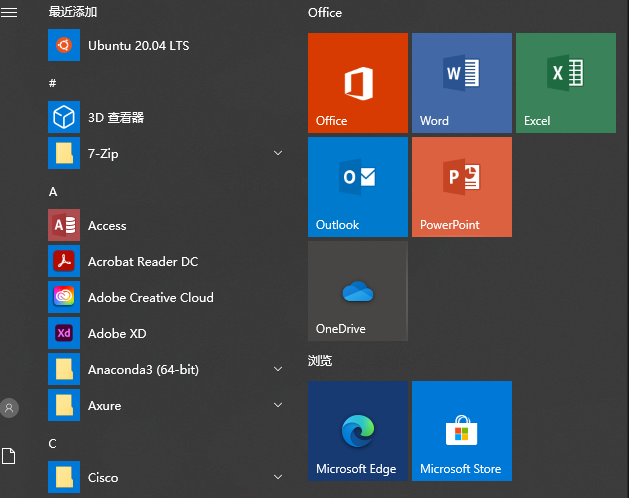Click the 3D 查看器 text label
629x498 pixels.
[x=116, y=118]
